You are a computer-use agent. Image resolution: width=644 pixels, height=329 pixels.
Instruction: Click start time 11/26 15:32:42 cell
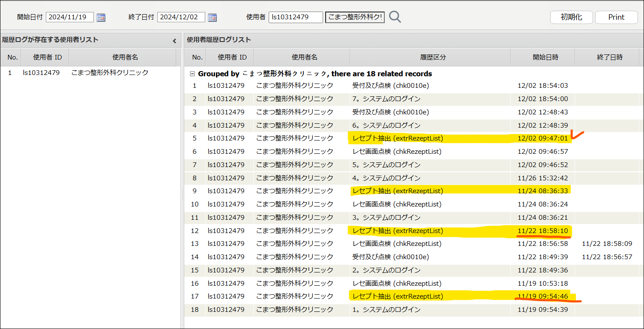[x=543, y=178]
